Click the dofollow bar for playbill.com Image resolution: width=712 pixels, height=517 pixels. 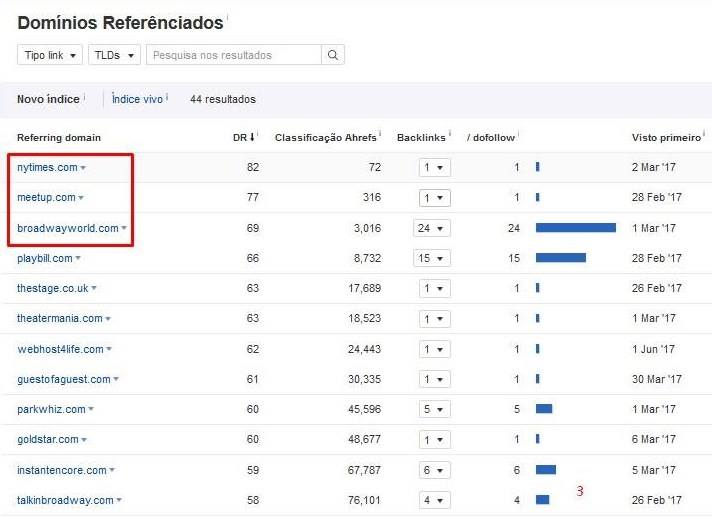click(561, 258)
